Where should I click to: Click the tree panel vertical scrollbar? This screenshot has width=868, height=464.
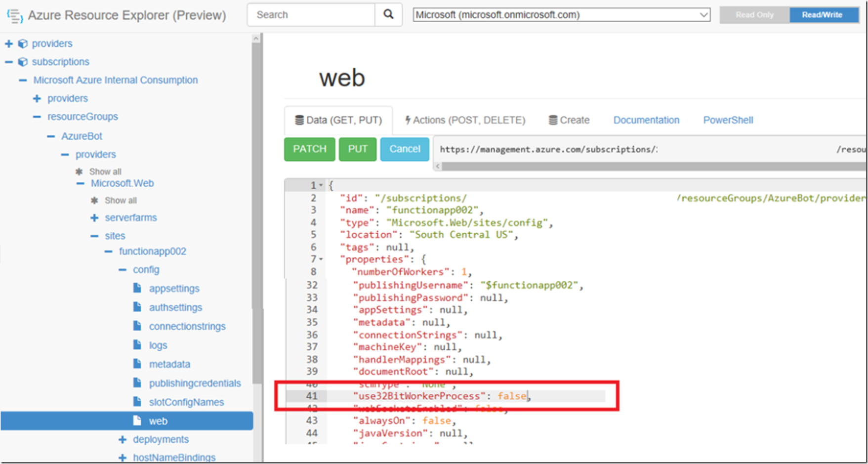[256, 212]
